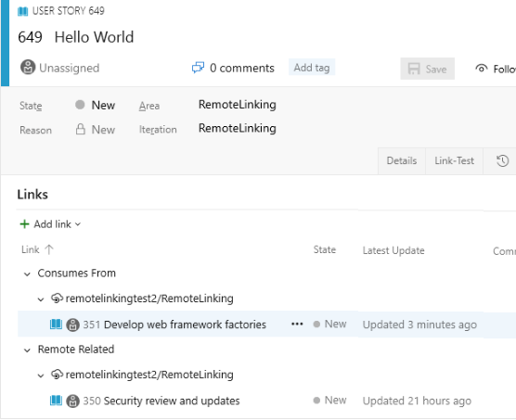Click the Save button text
The height and width of the screenshot is (420, 516).
pyautogui.click(x=436, y=69)
